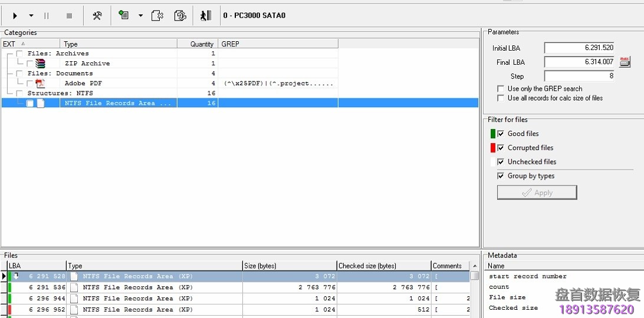Sort by the Quantity column header
Screen dimensions: 644x318
point(198,44)
